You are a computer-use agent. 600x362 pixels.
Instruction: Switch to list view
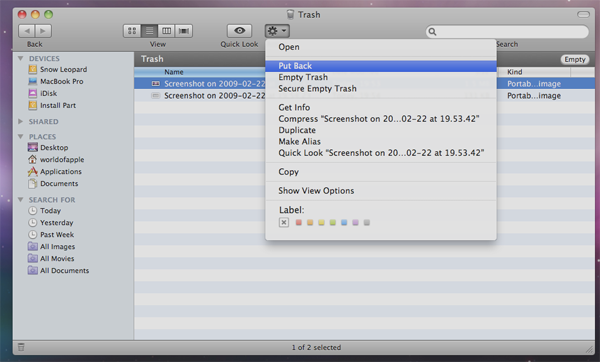[x=149, y=31]
